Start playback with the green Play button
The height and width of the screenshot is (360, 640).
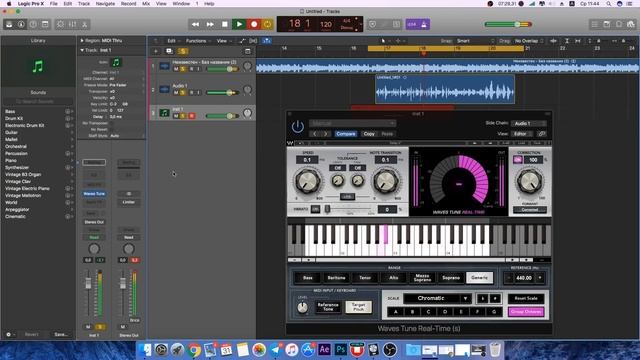point(239,24)
